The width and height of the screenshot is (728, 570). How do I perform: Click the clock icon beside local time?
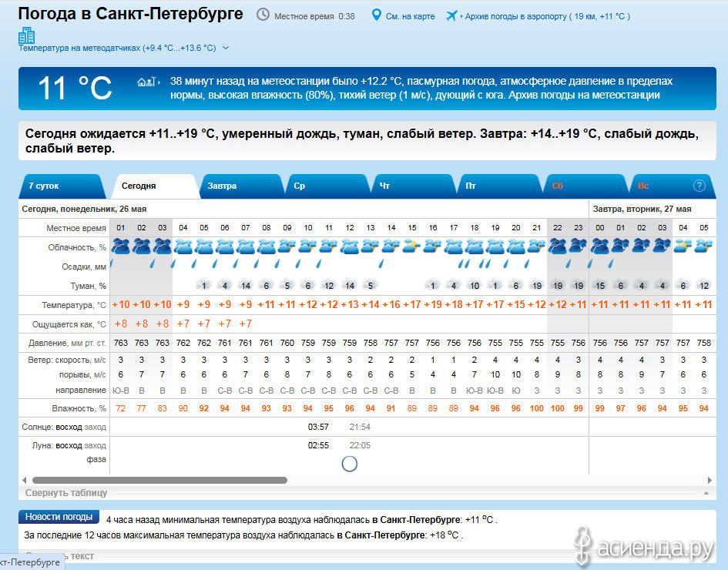point(263,15)
